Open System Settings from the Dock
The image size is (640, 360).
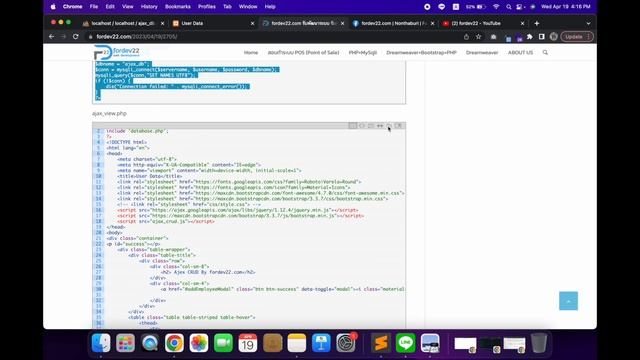coord(346,343)
